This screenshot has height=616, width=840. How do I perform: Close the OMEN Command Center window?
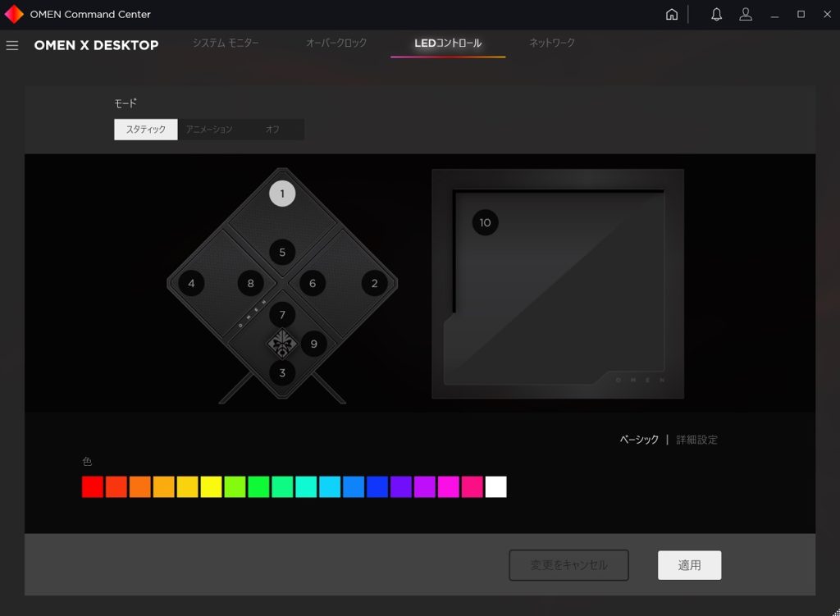click(827, 15)
